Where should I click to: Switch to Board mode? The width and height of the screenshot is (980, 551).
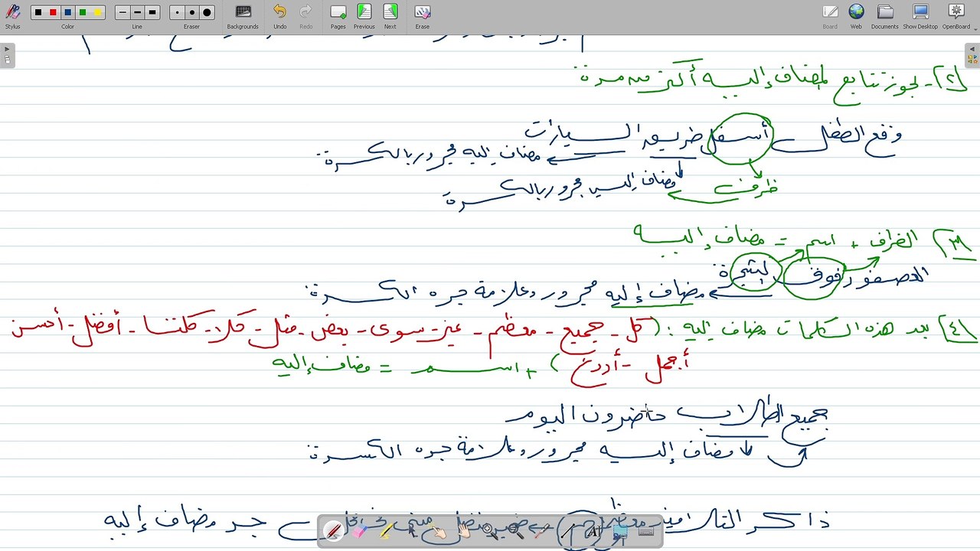tap(830, 16)
